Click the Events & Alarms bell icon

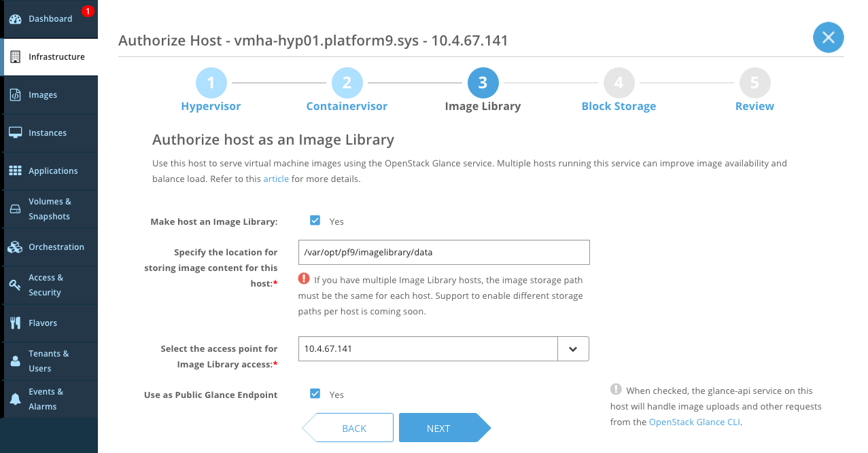pos(15,399)
